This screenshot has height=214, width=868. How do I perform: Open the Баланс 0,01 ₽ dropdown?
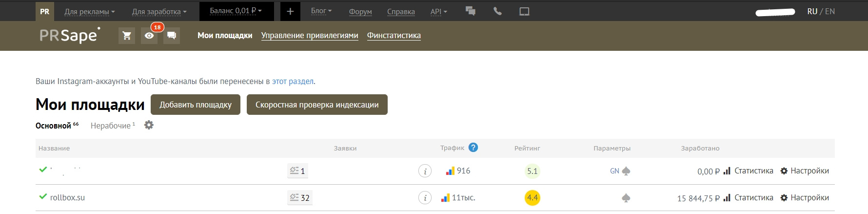pos(236,11)
